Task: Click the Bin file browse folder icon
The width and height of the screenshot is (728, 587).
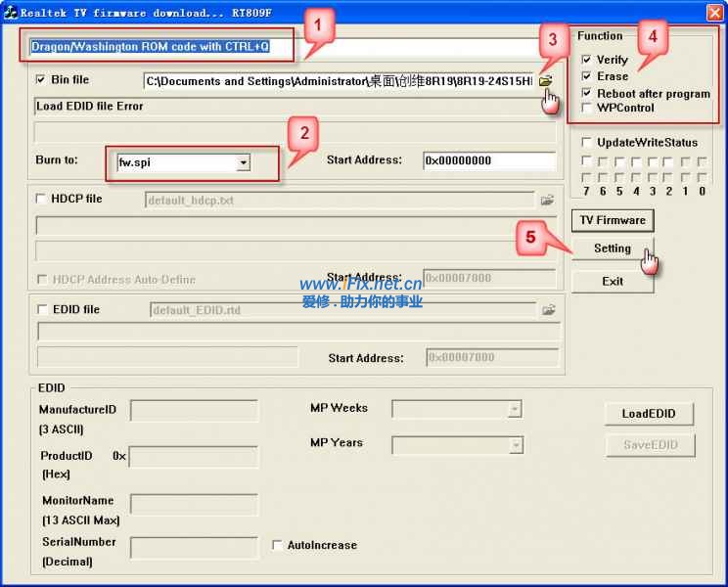Action: pyautogui.click(x=545, y=81)
